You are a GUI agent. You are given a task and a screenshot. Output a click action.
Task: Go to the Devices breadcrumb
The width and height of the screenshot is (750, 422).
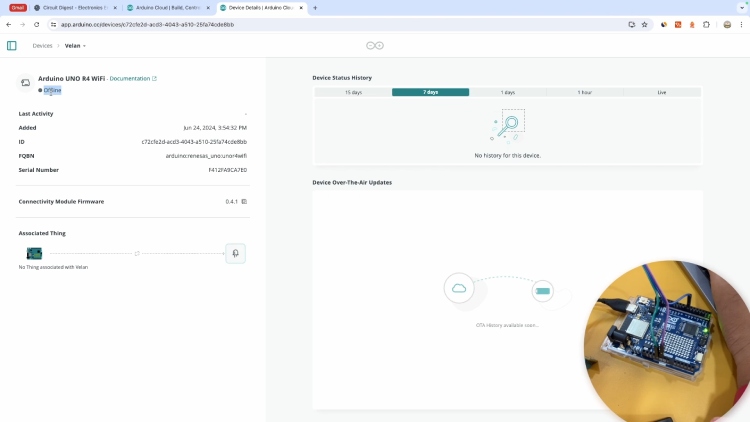point(42,45)
